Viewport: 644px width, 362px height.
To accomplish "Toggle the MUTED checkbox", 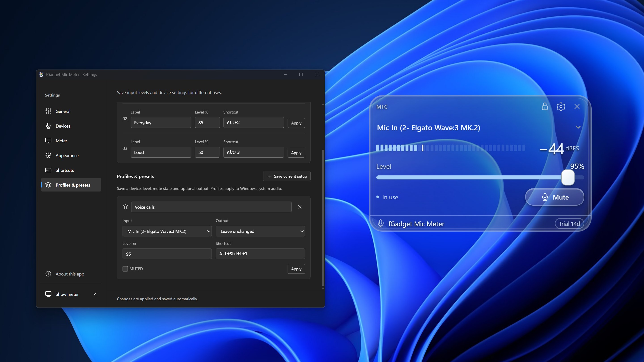I will 125,269.
